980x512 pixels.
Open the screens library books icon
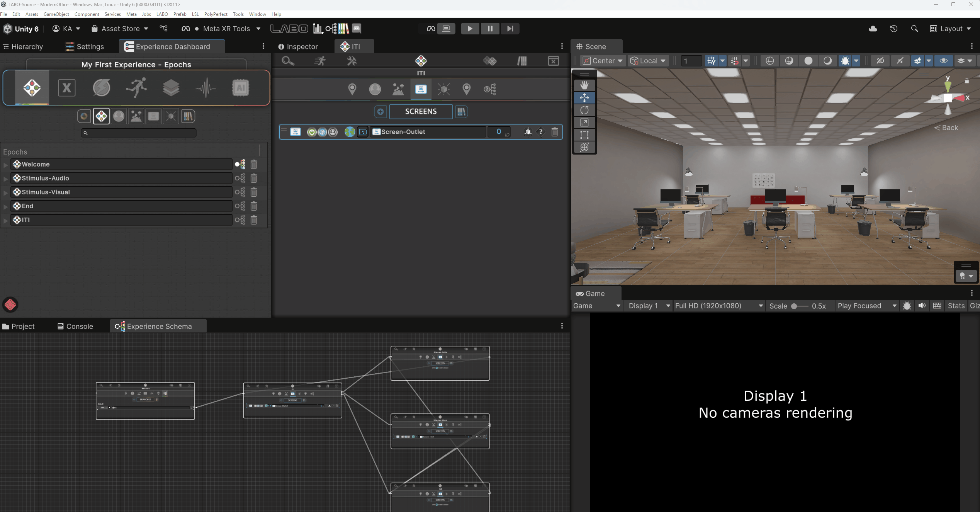point(461,112)
